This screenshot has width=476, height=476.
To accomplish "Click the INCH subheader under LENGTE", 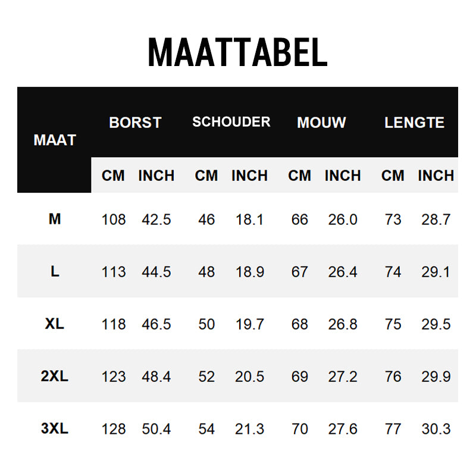I will tap(436, 176).
